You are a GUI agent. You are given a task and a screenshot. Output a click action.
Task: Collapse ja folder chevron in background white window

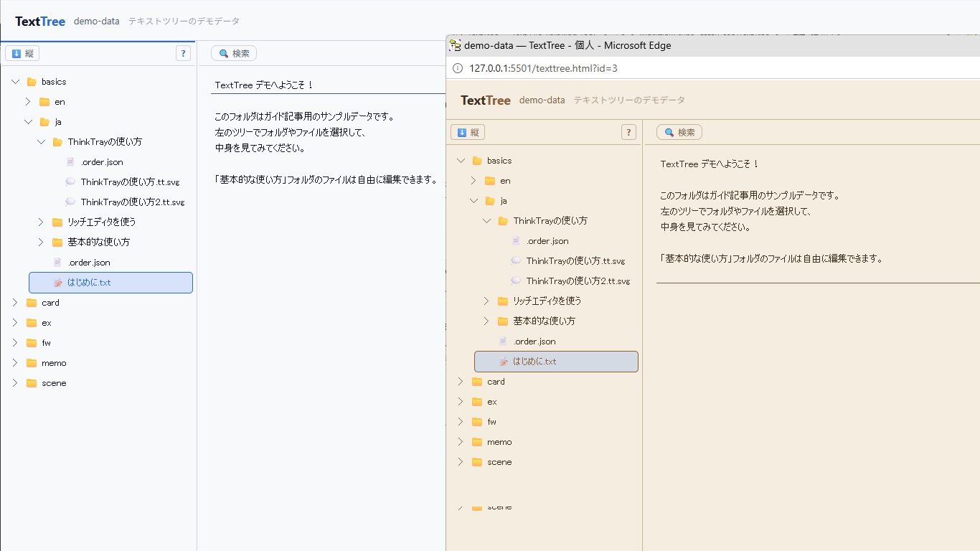point(28,122)
